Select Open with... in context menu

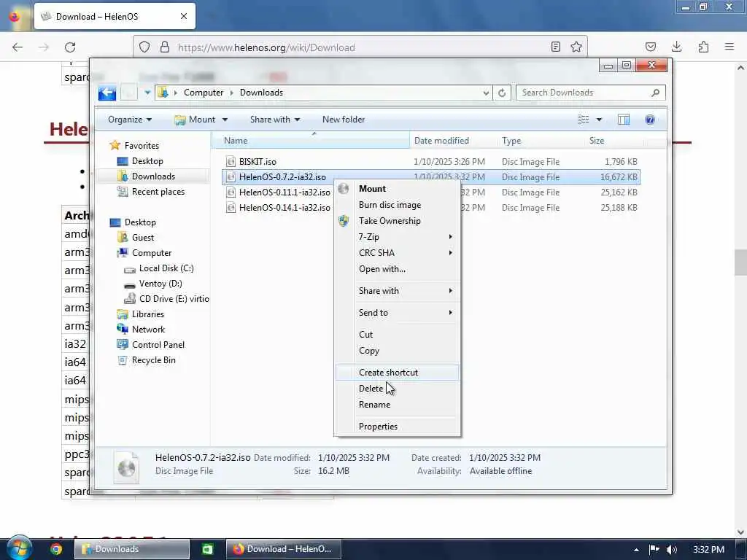tap(396, 269)
